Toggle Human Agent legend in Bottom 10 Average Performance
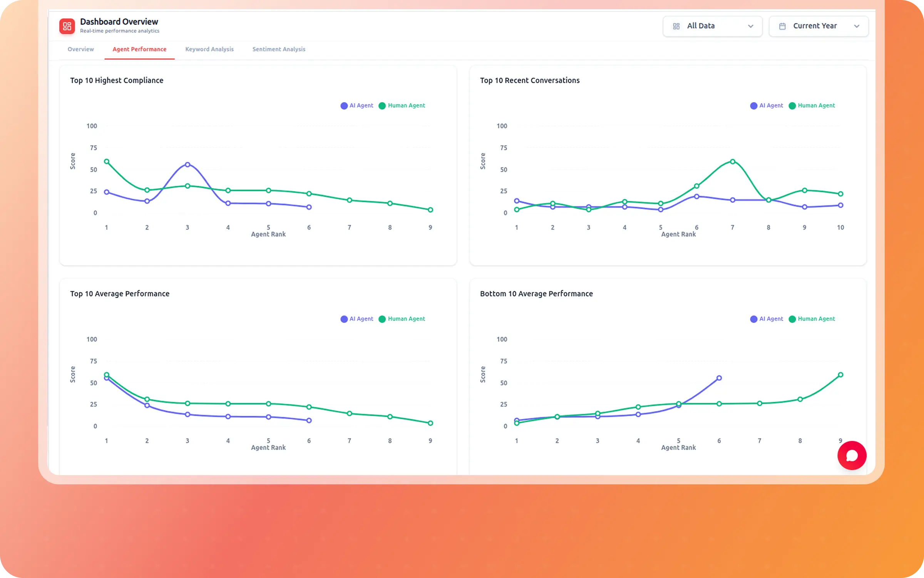Viewport: 924px width, 578px height. coord(812,319)
